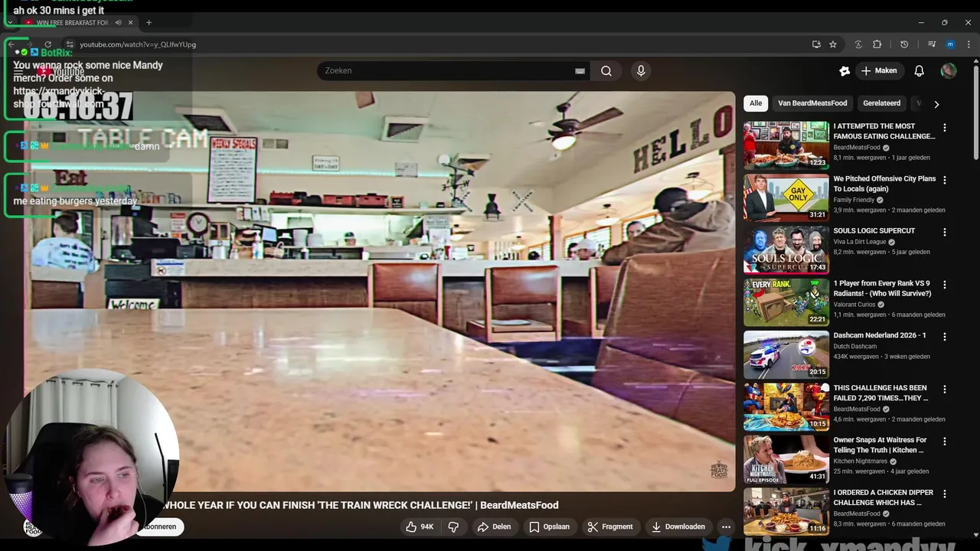This screenshot has height=551, width=980.
Task: Open the Chrome three-dot menu
Action: click(969, 44)
